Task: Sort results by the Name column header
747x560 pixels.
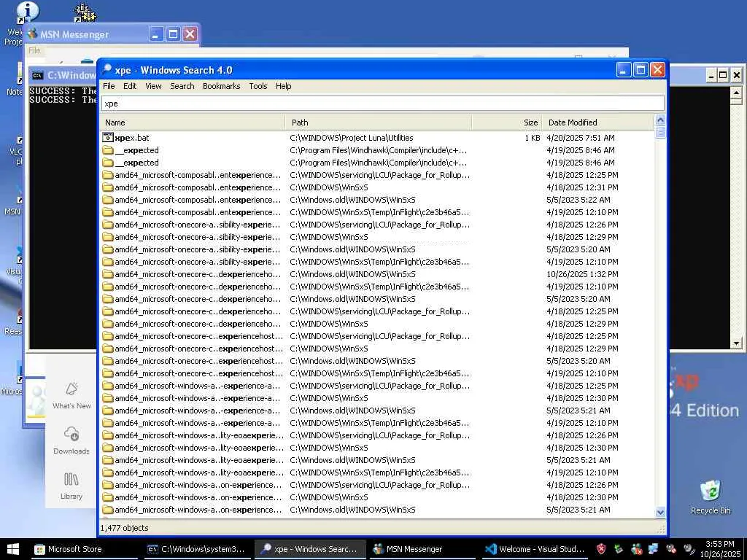Action: click(193, 122)
